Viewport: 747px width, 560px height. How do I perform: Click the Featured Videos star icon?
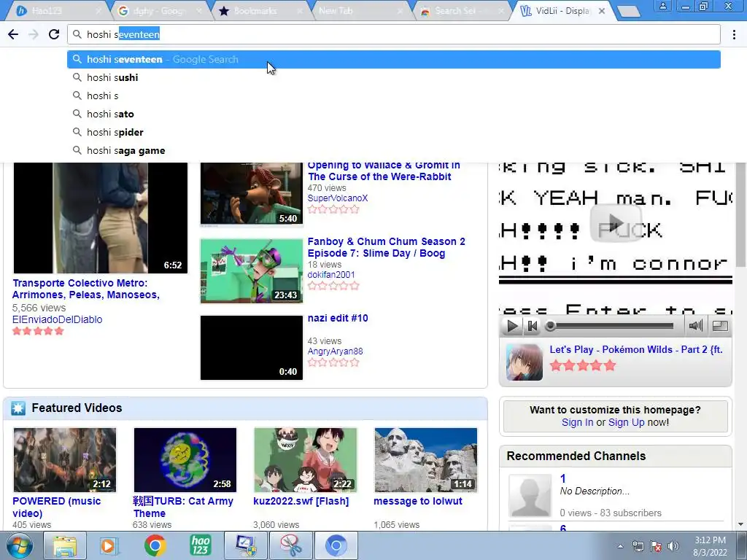[x=18, y=408]
